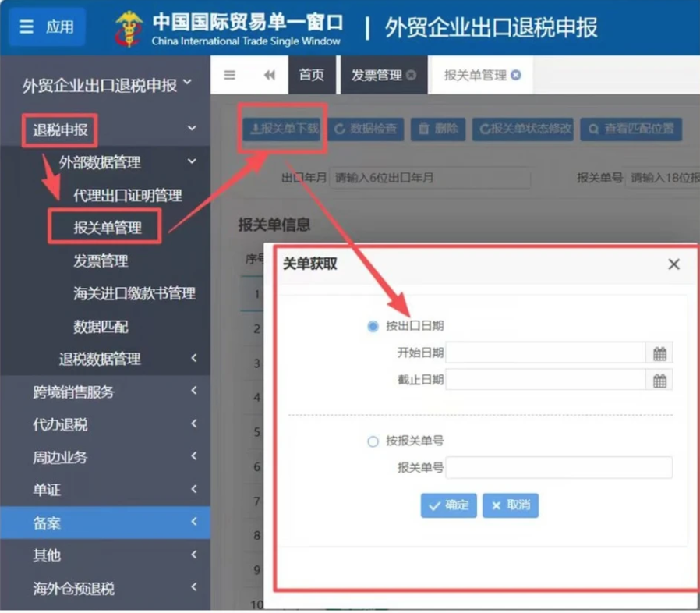Viewport: 700px width, 613px height.
Task: Close the 发票管理 tab
Action: 412,75
